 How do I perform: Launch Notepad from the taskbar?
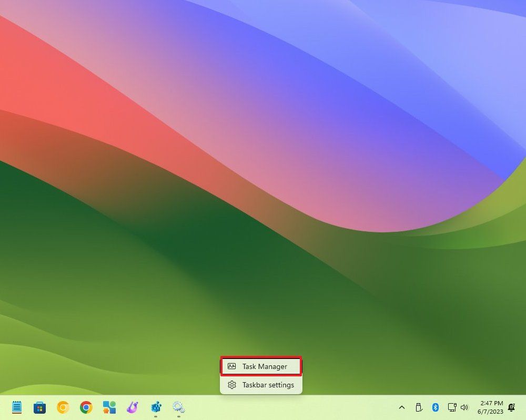[16, 407]
